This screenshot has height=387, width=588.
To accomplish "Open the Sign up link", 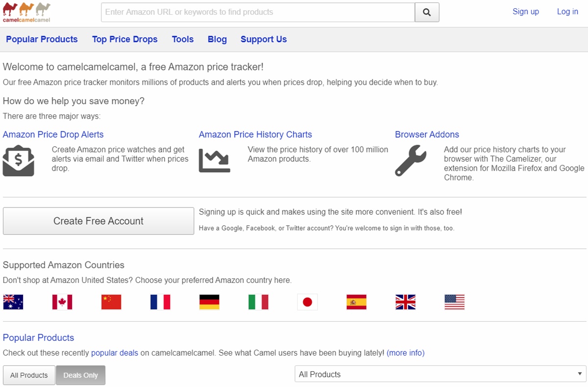I will (525, 12).
